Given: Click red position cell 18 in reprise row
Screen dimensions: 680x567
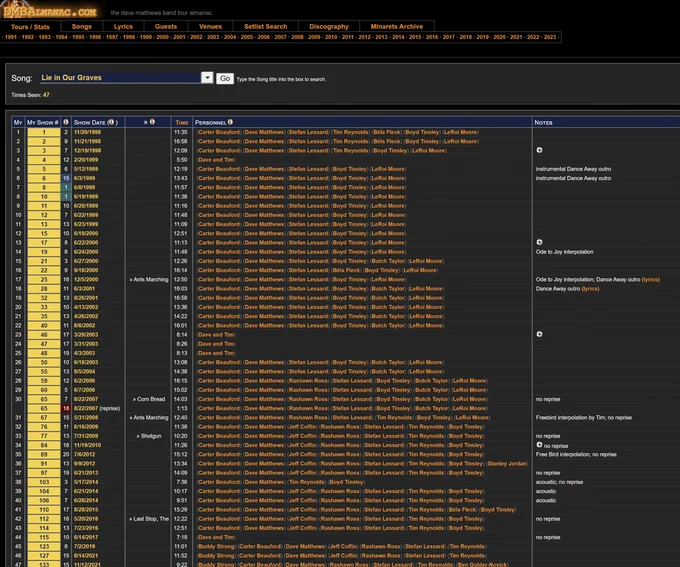Looking at the screenshot, I should [66, 408].
